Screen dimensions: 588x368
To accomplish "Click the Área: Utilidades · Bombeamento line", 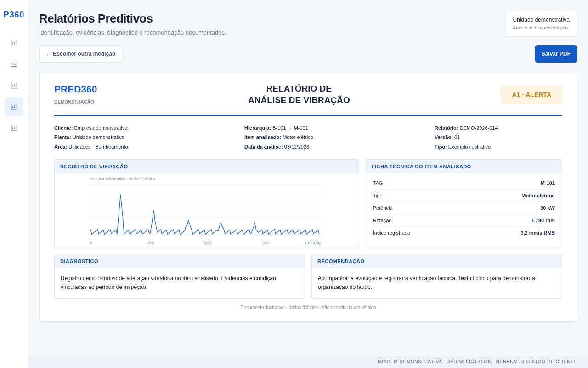I will [x=91, y=147].
